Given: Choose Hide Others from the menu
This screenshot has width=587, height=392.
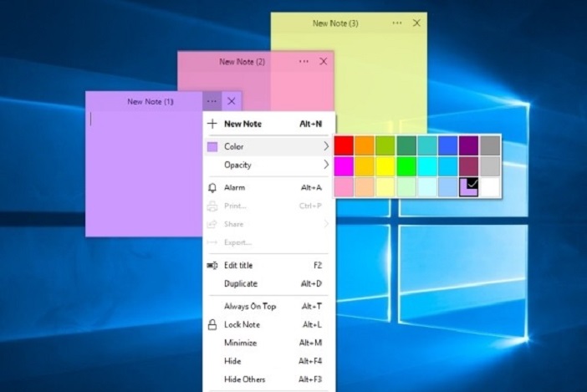Looking at the screenshot, I should (x=269, y=379).
